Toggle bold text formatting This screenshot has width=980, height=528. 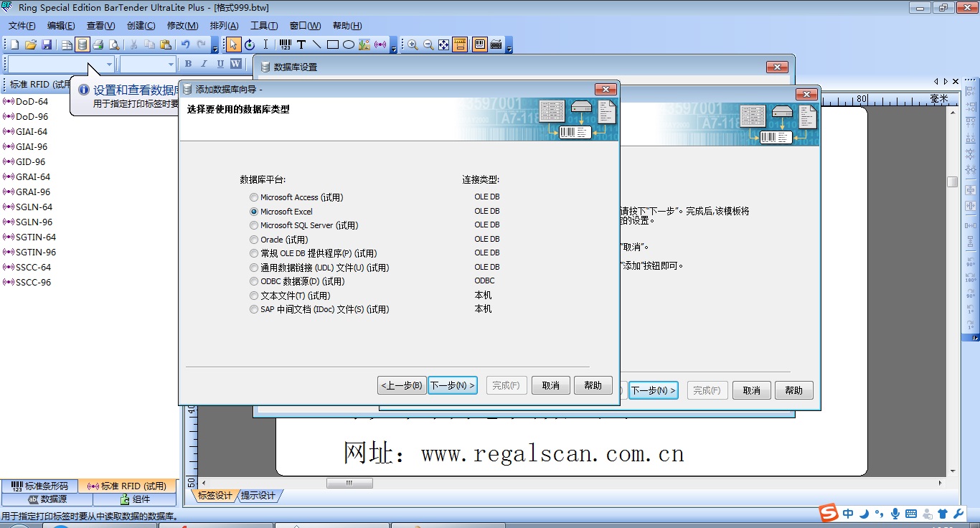point(188,64)
